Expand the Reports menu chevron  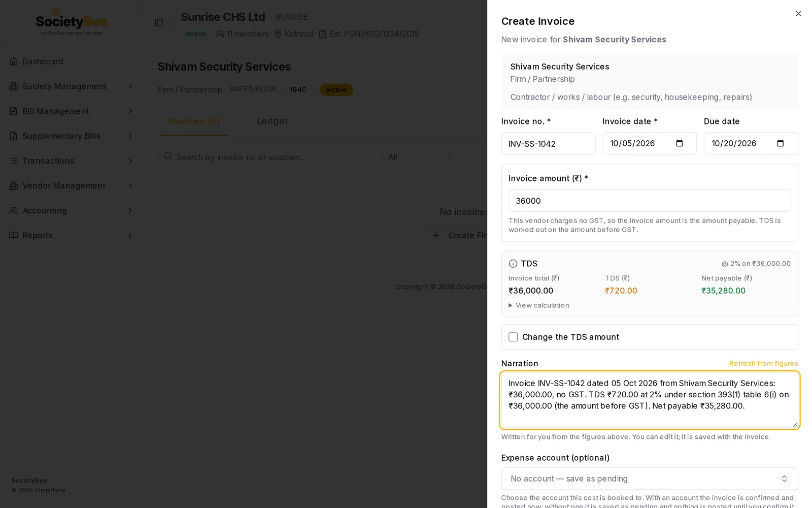[130, 235]
